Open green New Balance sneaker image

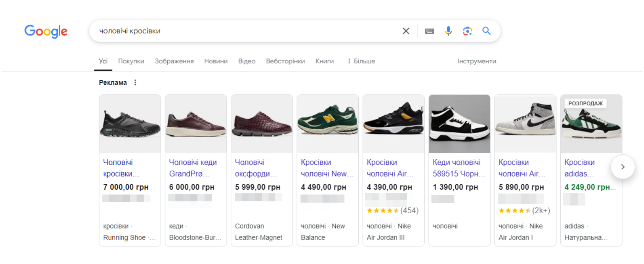pyautogui.click(x=328, y=124)
